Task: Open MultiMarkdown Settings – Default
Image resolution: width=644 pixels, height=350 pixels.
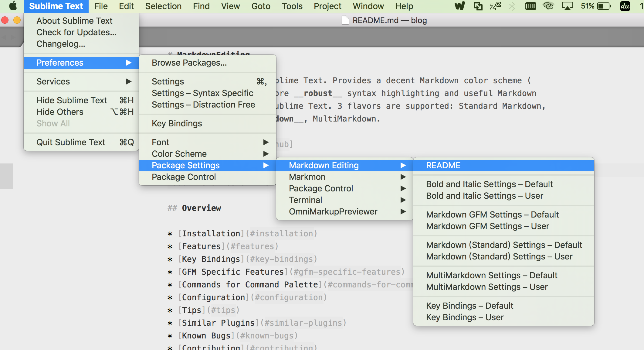Action: point(504,275)
